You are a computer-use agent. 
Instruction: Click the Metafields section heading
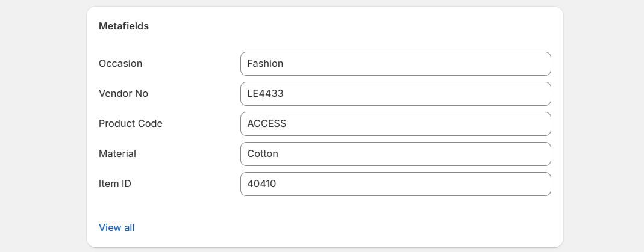(x=123, y=26)
